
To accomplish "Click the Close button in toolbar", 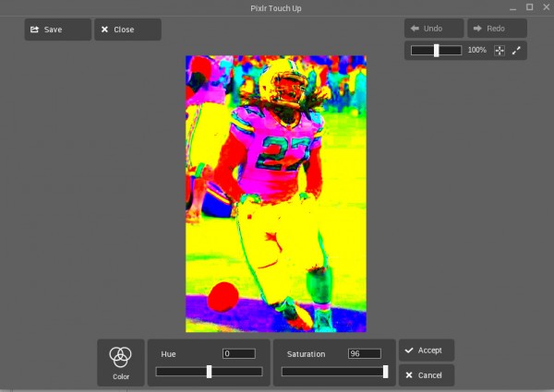I will click(x=127, y=30).
